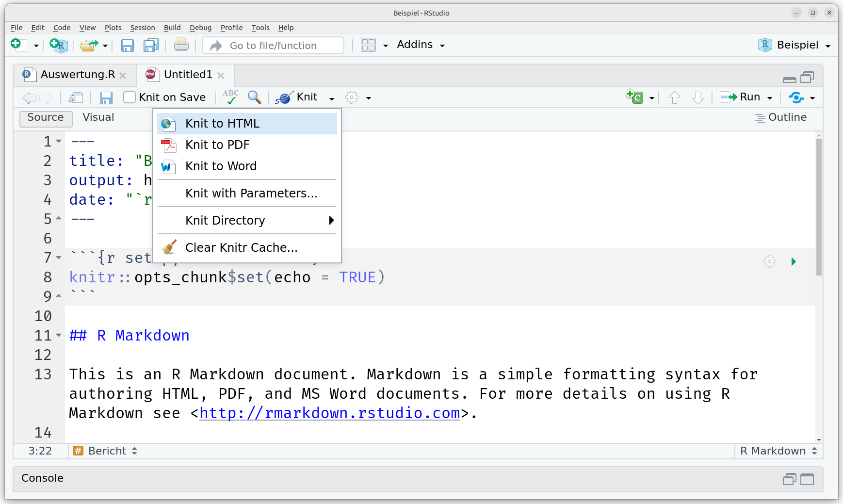Switch to the Auswertung.R tab
Screen dimensions: 843x504
click(78, 75)
